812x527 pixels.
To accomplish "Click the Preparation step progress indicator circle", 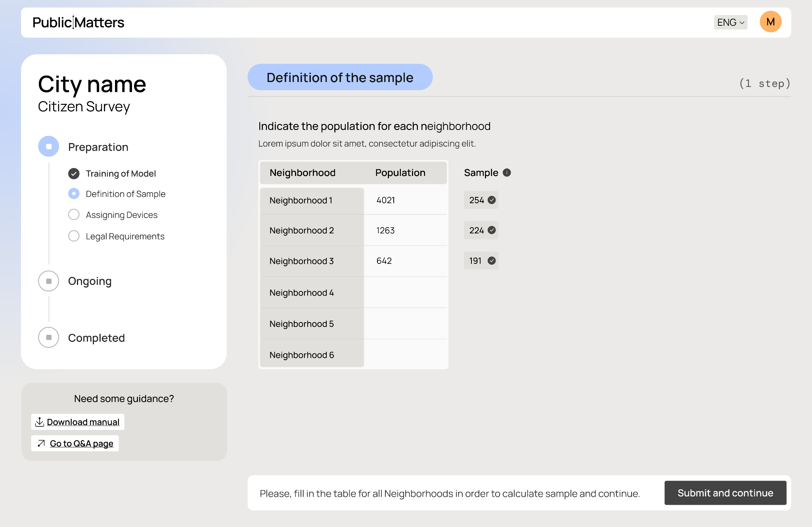I will pos(48,146).
